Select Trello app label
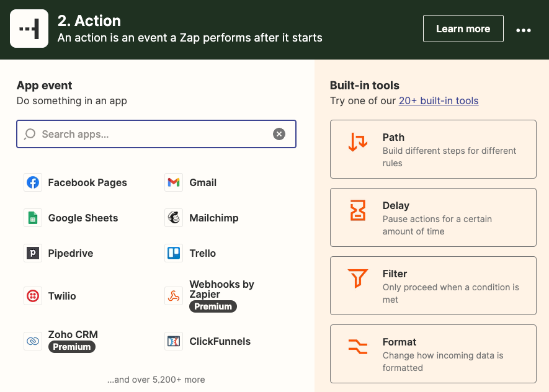Viewport: 549px width, 392px height. [202, 254]
